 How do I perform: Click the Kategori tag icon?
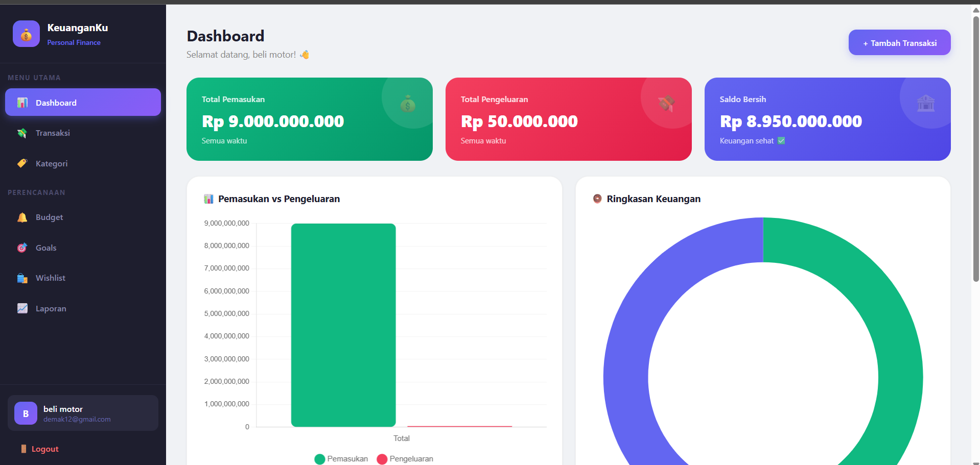tap(22, 163)
